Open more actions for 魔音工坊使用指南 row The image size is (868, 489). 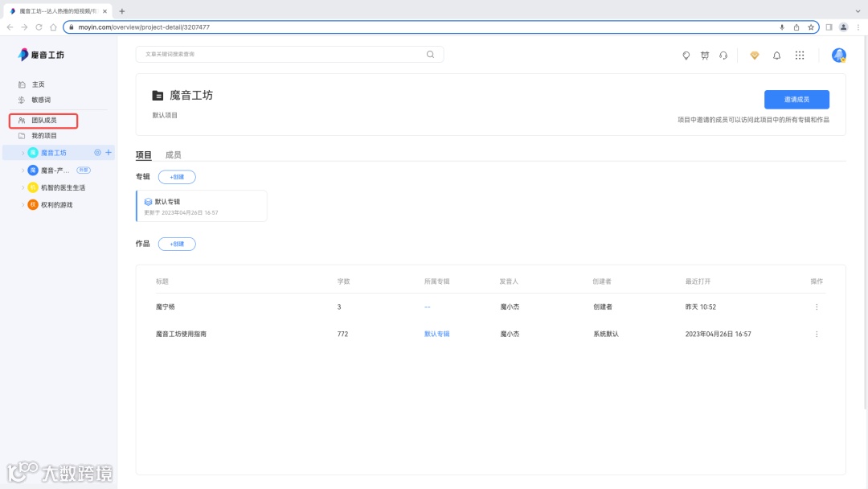point(817,334)
